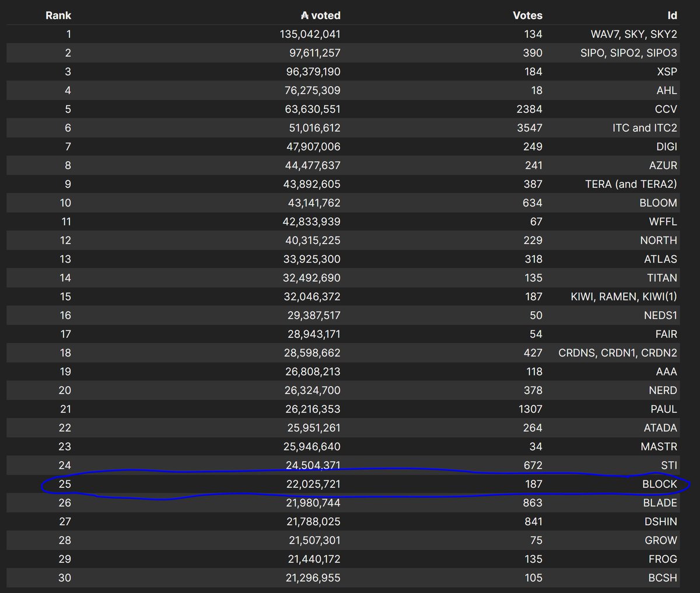This screenshot has height=593, width=700.
Task: Click the votes count 672
Action: [x=533, y=464]
